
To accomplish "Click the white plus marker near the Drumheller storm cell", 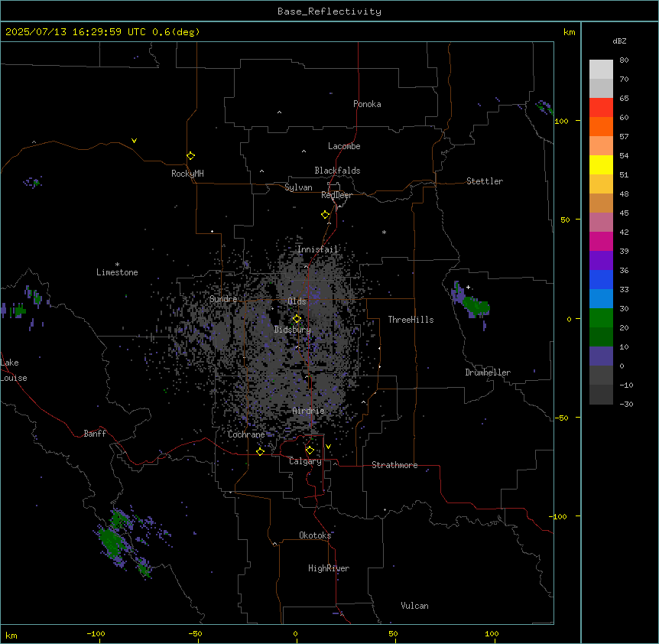I will 468,287.
